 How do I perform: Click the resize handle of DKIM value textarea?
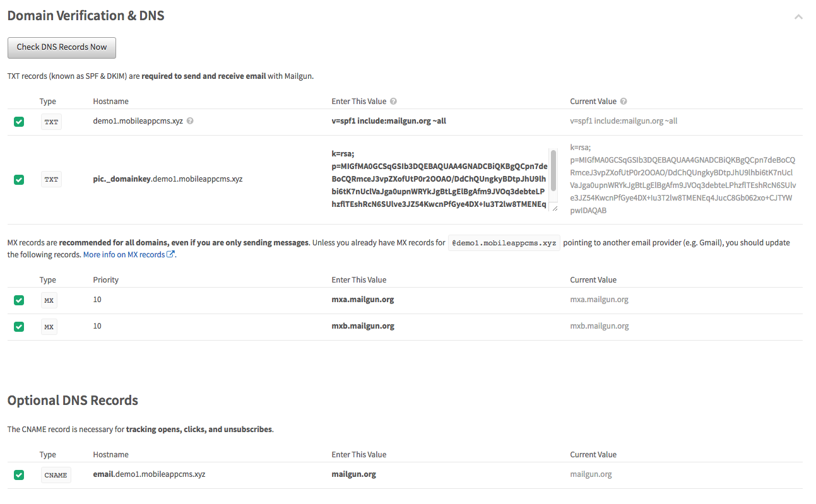[x=554, y=208]
